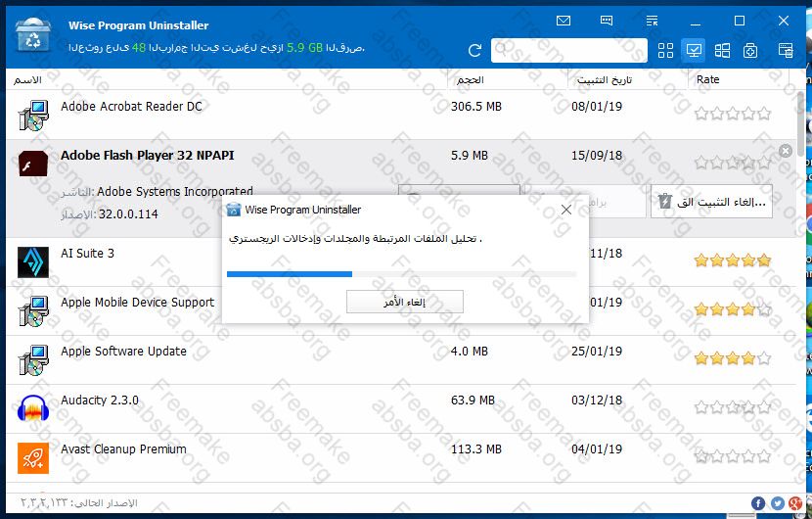Image resolution: width=812 pixels, height=519 pixels.
Task: Click the Avast Cleanup Premium rocket icon
Action: click(x=33, y=458)
